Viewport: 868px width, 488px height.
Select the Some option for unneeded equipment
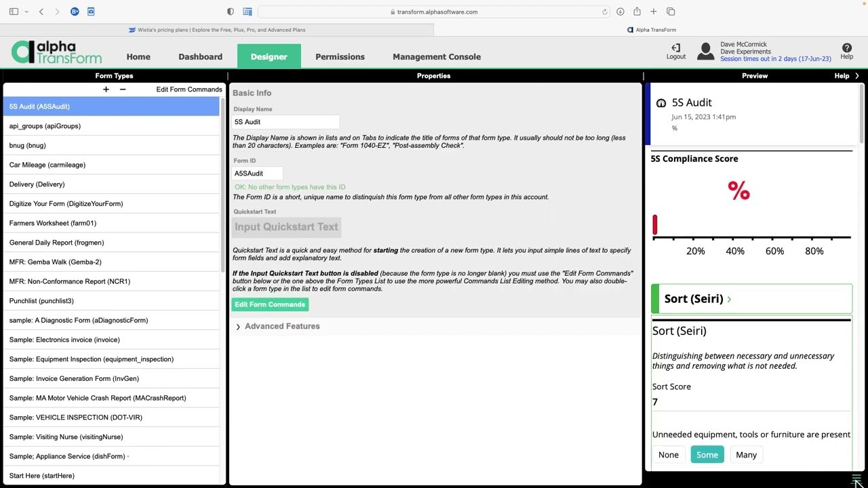pos(707,455)
